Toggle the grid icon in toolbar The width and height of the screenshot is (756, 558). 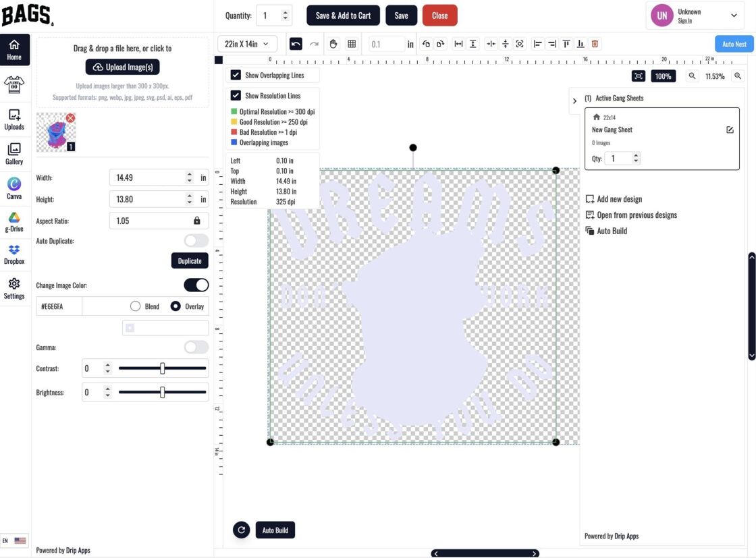[x=352, y=44]
